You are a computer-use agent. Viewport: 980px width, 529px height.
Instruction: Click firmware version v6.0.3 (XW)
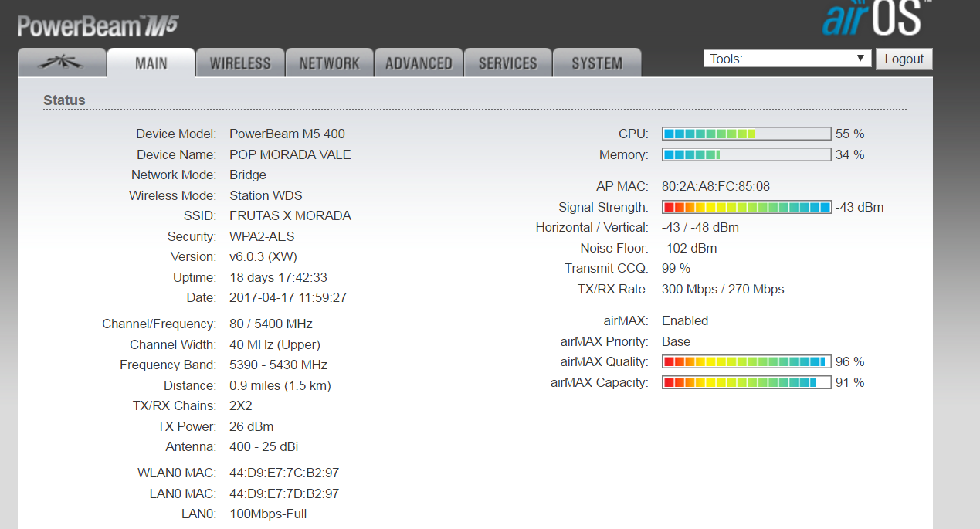tap(263, 256)
